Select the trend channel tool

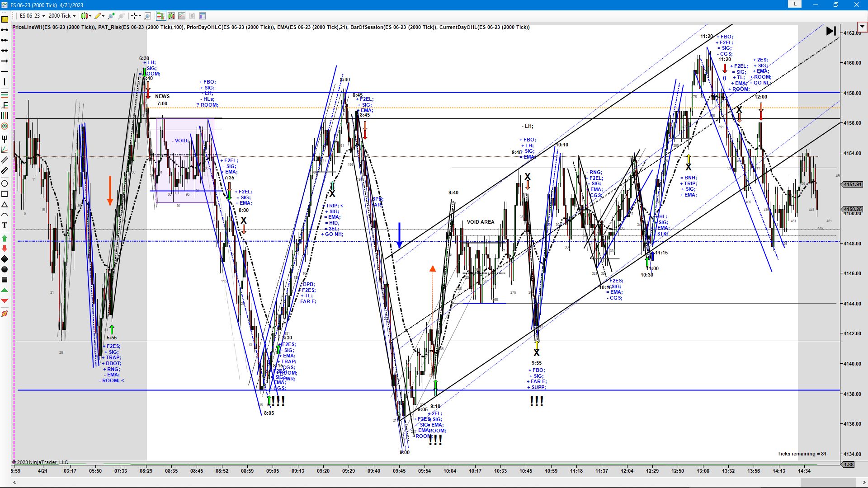[x=5, y=170]
